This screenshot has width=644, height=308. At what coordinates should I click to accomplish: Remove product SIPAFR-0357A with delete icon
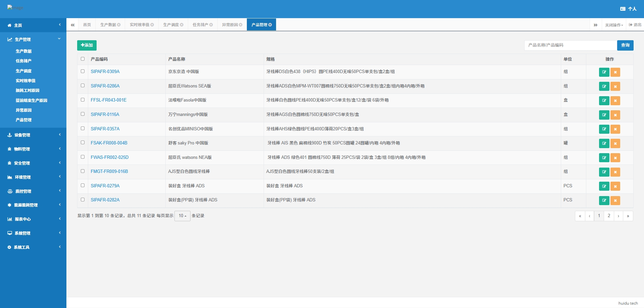tap(615, 129)
